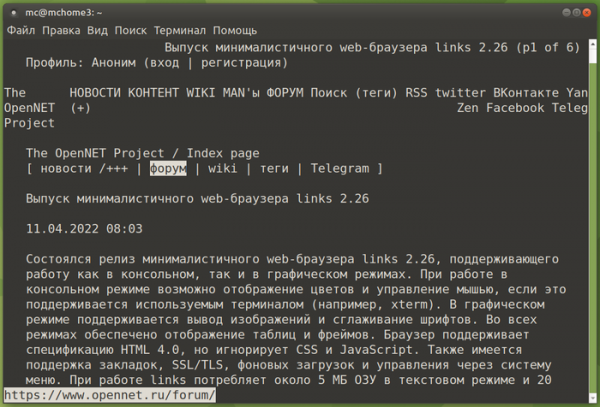
Task: Open the Telegram link in brackets
Action: 340,169
